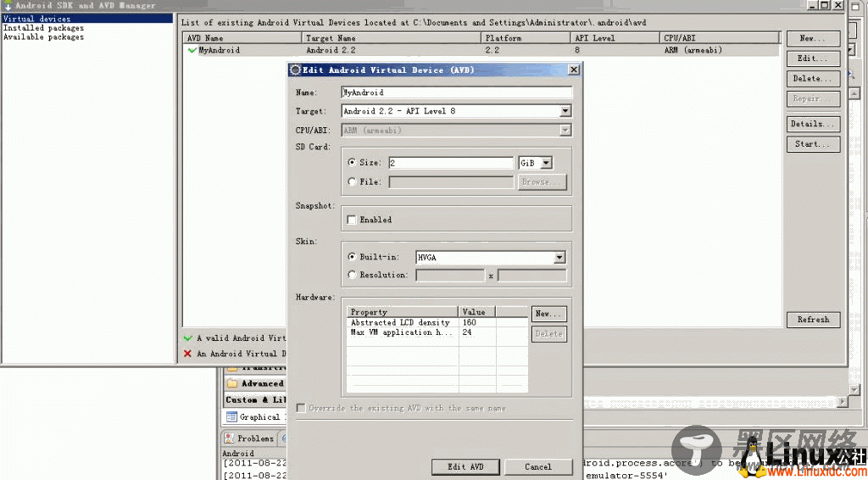The height and width of the screenshot is (480, 868).
Task: Click the Property column header in Hardware
Action: click(403, 312)
